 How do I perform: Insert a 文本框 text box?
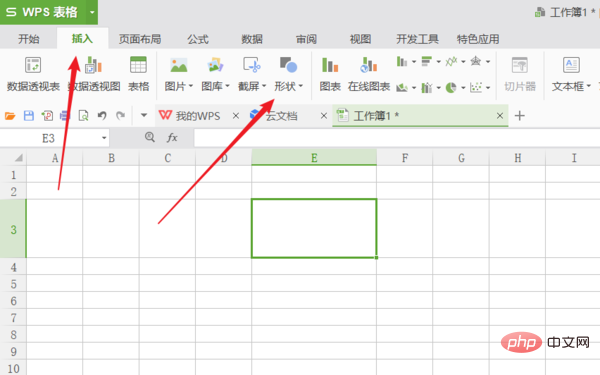(571, 74)
